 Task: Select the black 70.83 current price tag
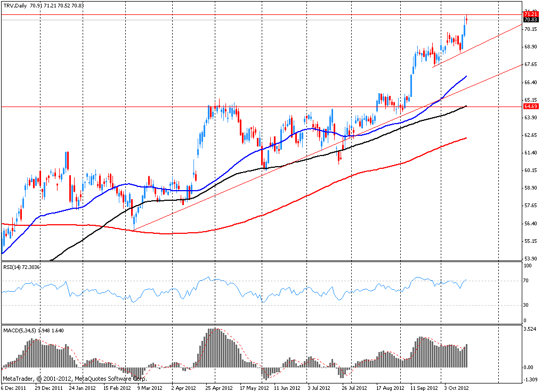click(531, 20)
